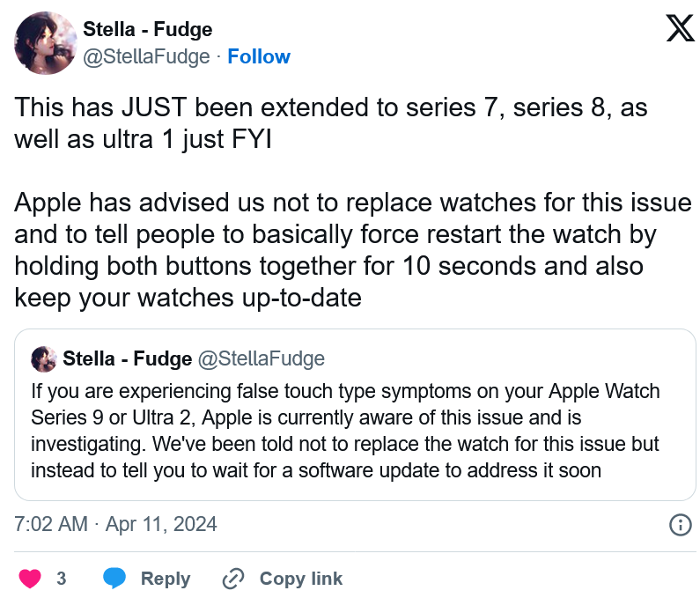Viewport: 700px width, 598px height.
Task: Click the pink heart like icon
Action: (x=30, y=579)
